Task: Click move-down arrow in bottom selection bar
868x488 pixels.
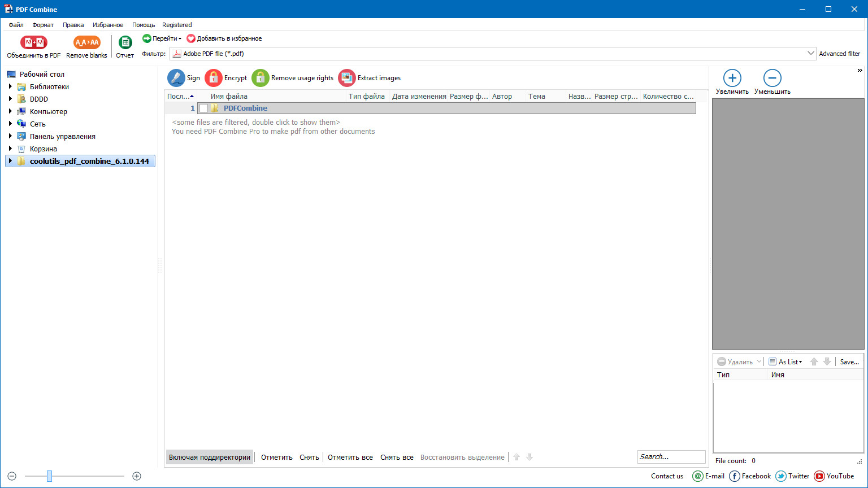Action: (x=530, y=457)
